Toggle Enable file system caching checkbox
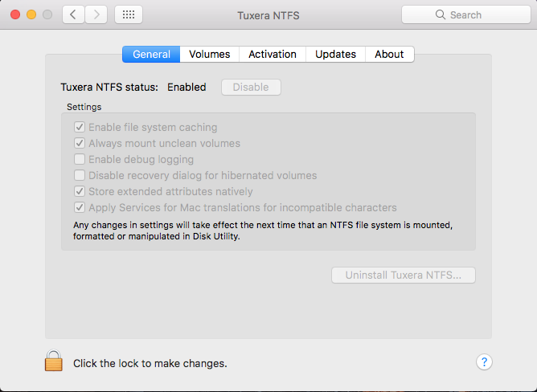The image size is (537, 392). click(80, 127)
